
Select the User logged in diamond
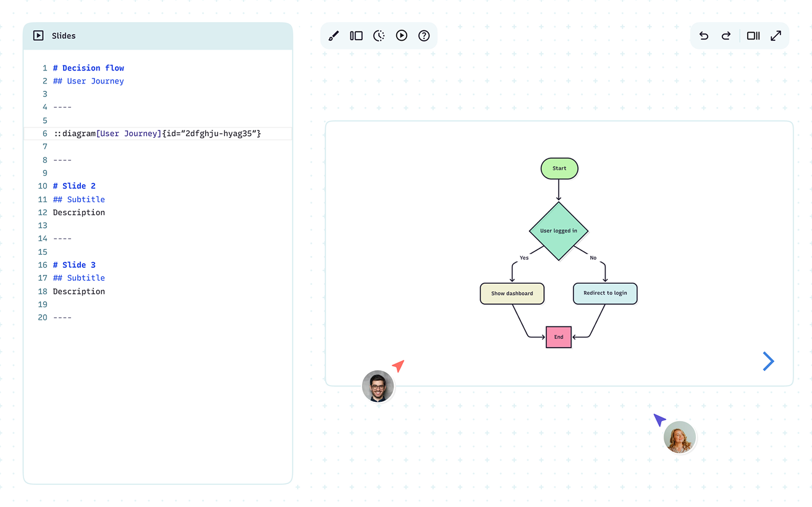pyautogui.click(x=559, y=231)
